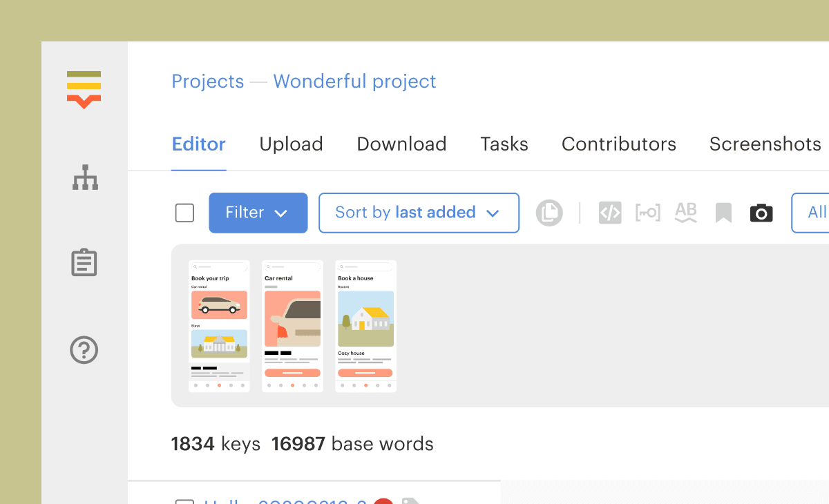Image resolution: width=829 pixels, height=504 pixels.
Task: Open the clipboard tasks sidebar icon
Action: coord(84,263)
